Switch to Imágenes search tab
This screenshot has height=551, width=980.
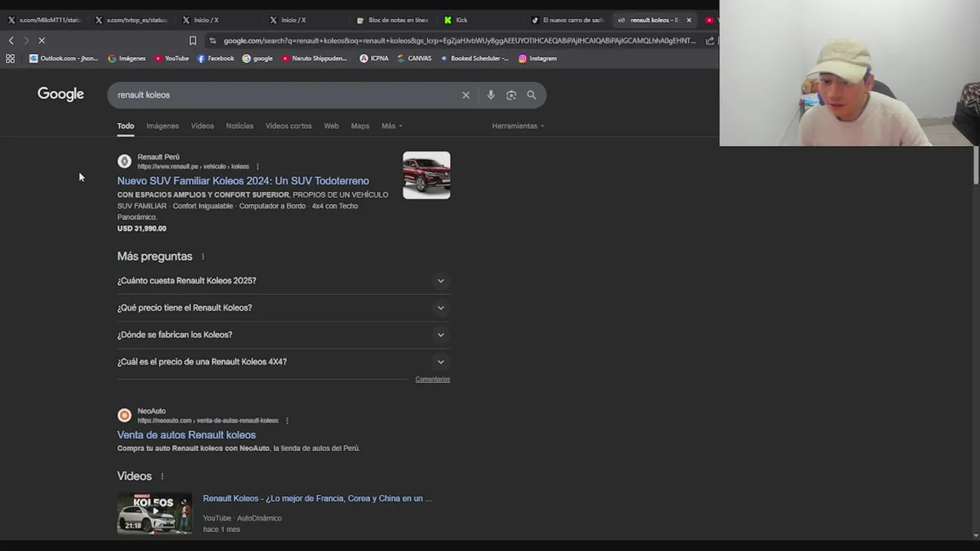pos(162,126)
